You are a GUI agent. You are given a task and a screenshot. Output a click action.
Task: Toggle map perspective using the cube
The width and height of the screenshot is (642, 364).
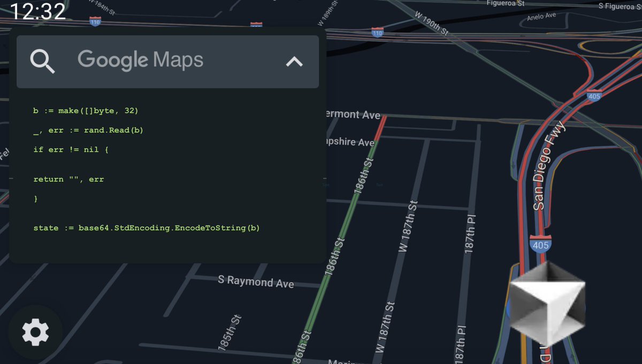pyautogui.click(x=547, y=302)
